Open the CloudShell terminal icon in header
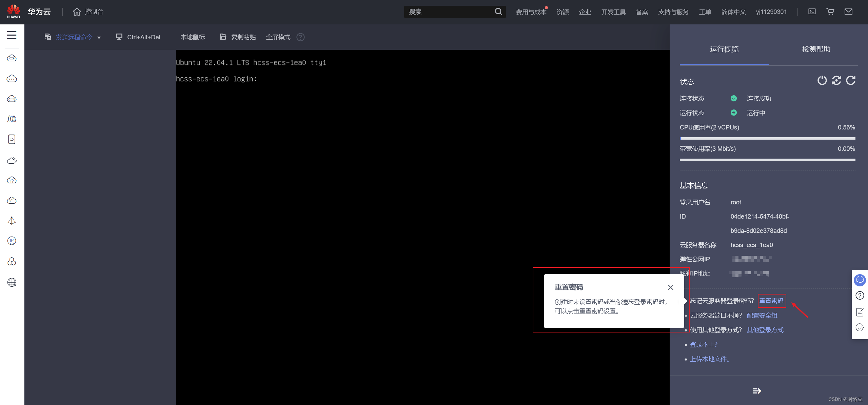This screenshot has height=405, width=868. tap(812, 12)
